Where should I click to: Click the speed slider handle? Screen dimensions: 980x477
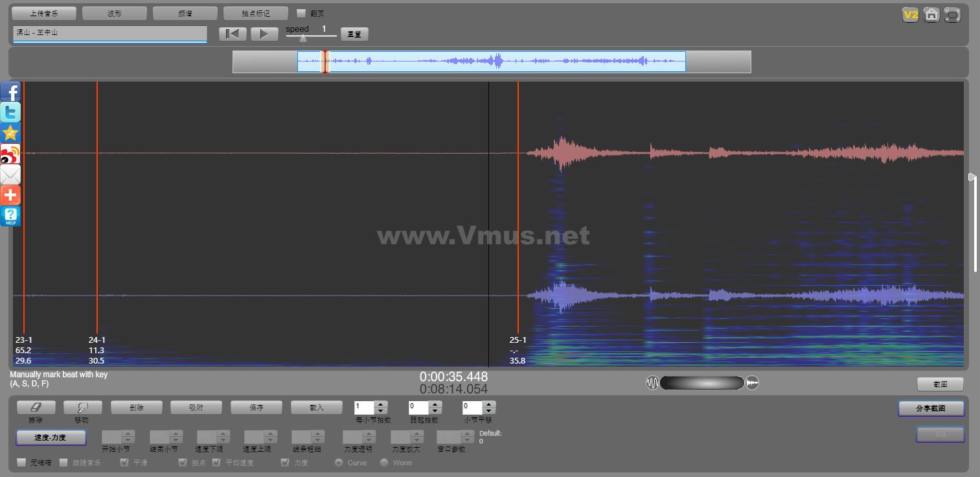tap(302, 38)
